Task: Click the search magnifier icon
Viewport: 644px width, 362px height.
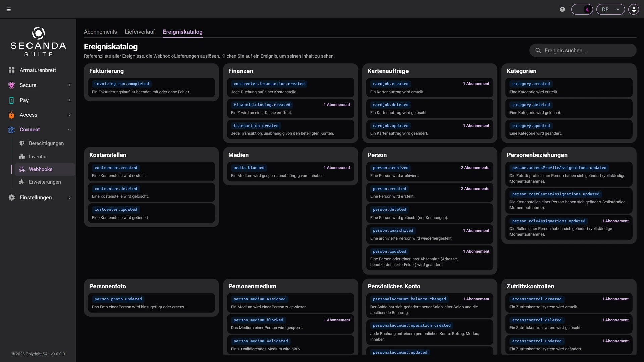Action: tap(538, 50)
